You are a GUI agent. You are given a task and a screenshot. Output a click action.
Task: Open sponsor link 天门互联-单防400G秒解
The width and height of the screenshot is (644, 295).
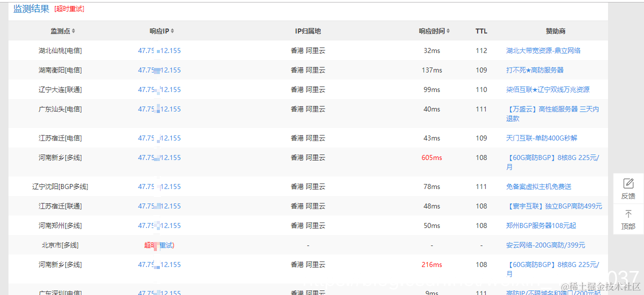[x=542, y=138]
